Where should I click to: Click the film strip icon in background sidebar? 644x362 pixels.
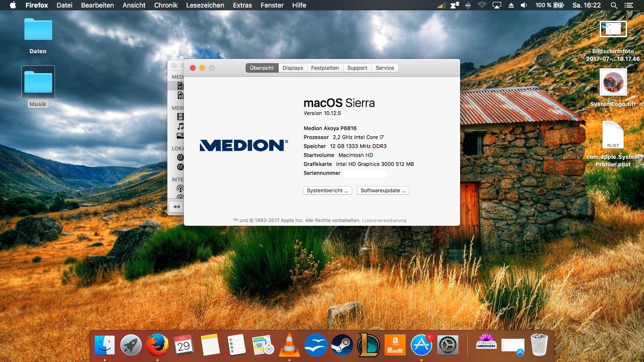coord(180,116)
